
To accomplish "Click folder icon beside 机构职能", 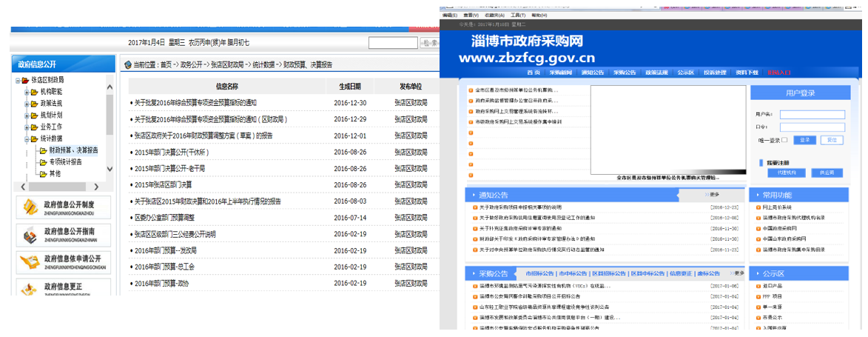I will click(34, 92).
